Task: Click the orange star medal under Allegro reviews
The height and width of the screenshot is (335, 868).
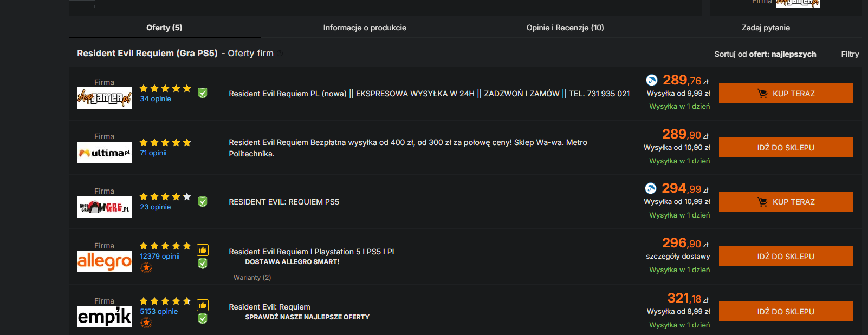Action: (146, 267)
